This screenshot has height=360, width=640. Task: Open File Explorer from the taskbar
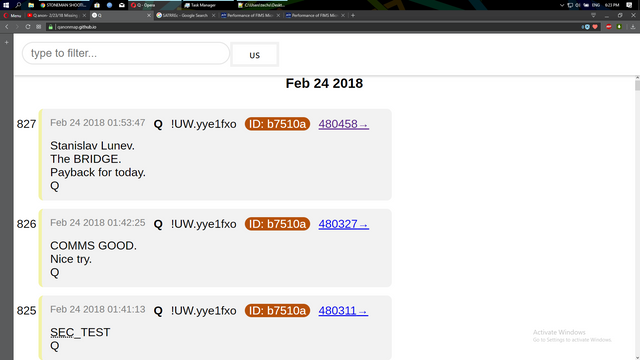[31, 5]
